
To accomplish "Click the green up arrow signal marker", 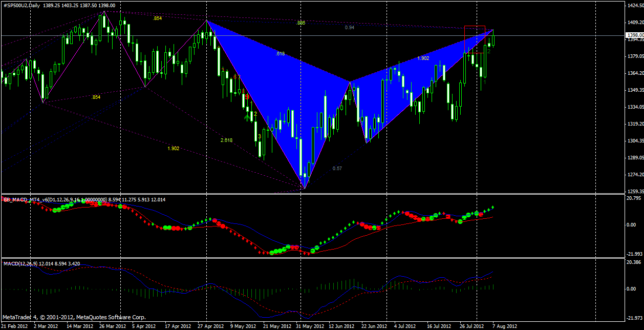I will 247,118.
